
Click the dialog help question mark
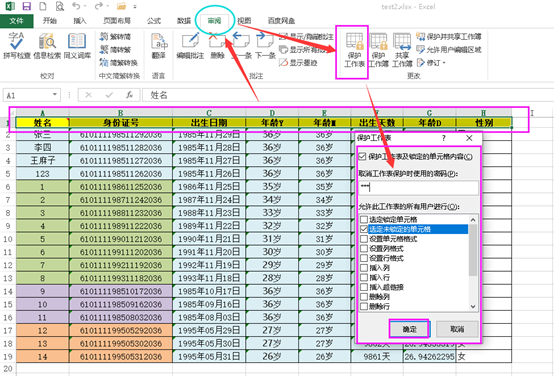(x=444, y=138)
